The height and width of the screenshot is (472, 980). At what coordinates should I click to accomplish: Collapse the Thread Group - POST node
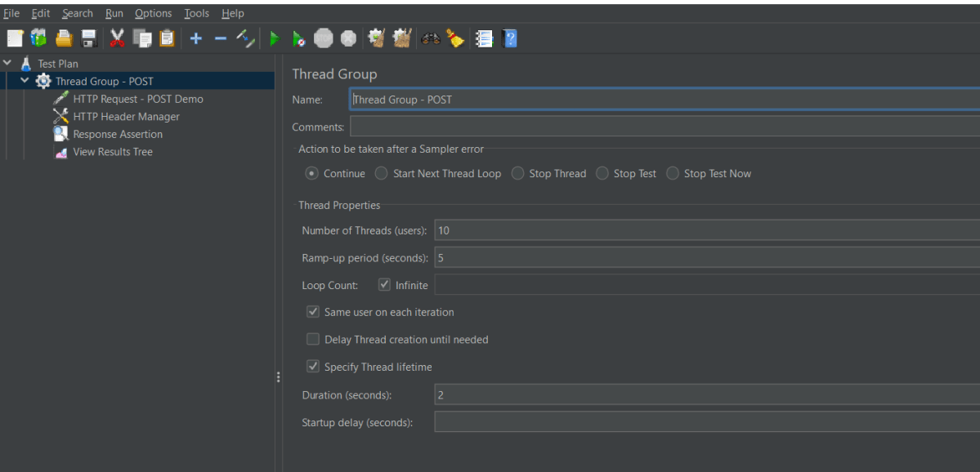click(25, 81)
